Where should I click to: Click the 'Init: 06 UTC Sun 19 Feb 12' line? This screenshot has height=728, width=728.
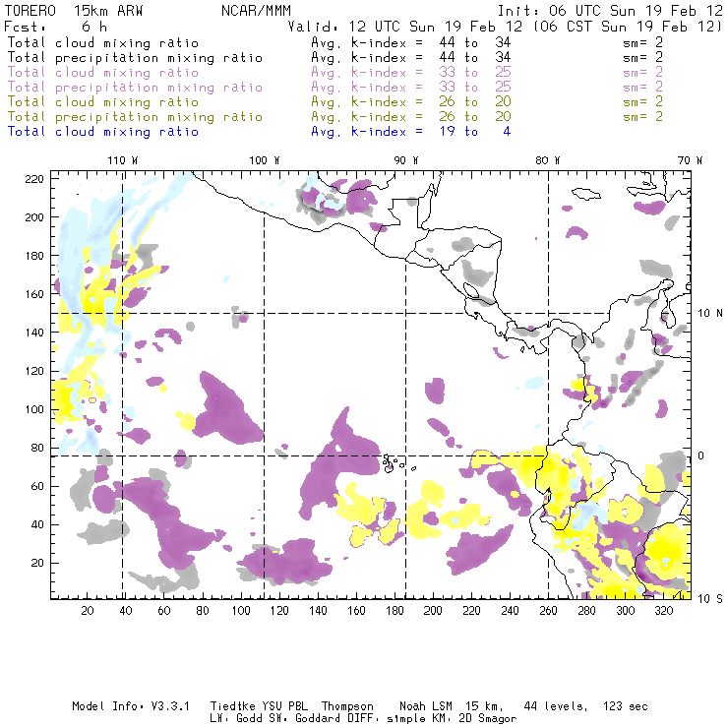(610, 11)
